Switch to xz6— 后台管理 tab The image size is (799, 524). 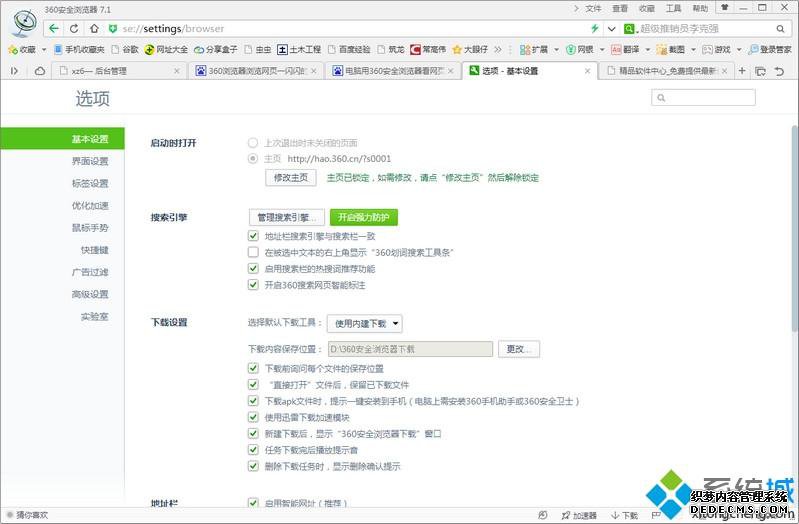pos(119,71)
